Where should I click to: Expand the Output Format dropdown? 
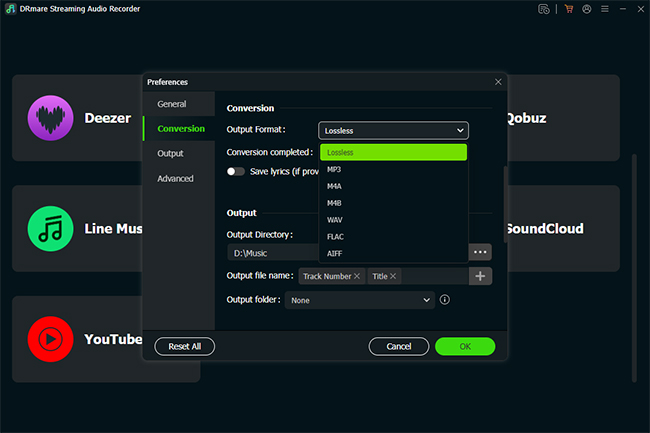pos(393,131)
